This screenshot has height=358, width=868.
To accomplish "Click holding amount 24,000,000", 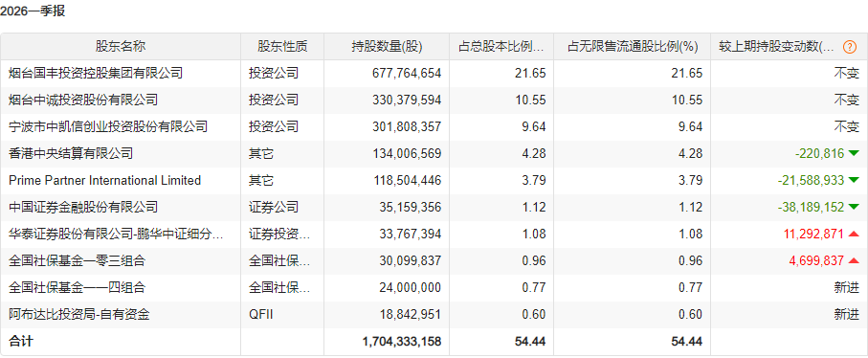I will click(411, 288).
